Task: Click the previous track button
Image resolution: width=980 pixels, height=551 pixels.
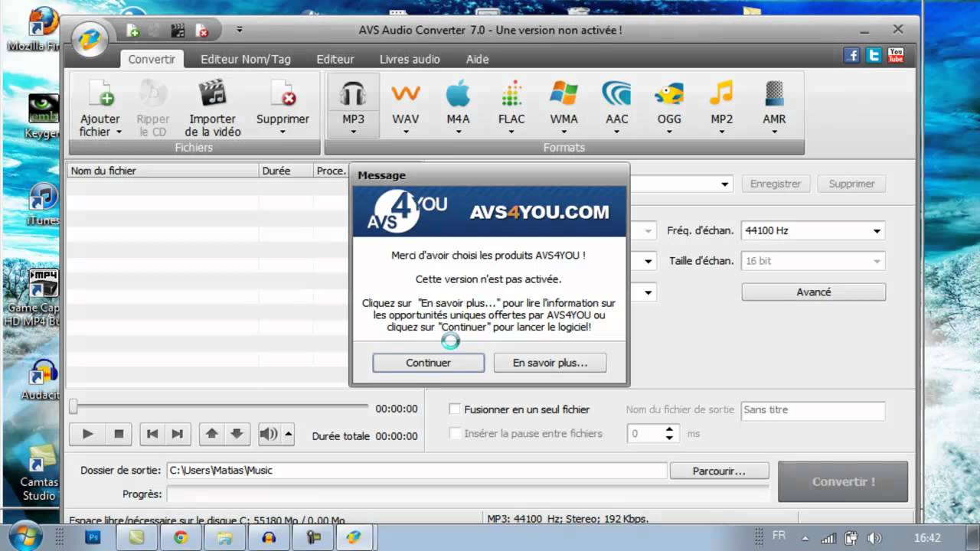Action: coord(152,434)
